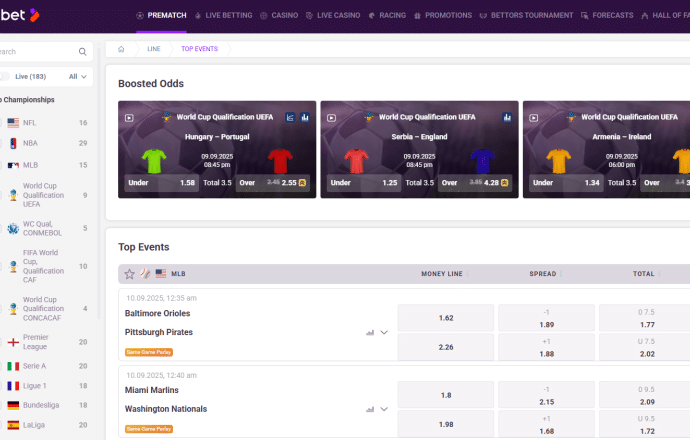690x440 pixels.
Task: Toggle the Live (183) switch
Action: point(5,76)
